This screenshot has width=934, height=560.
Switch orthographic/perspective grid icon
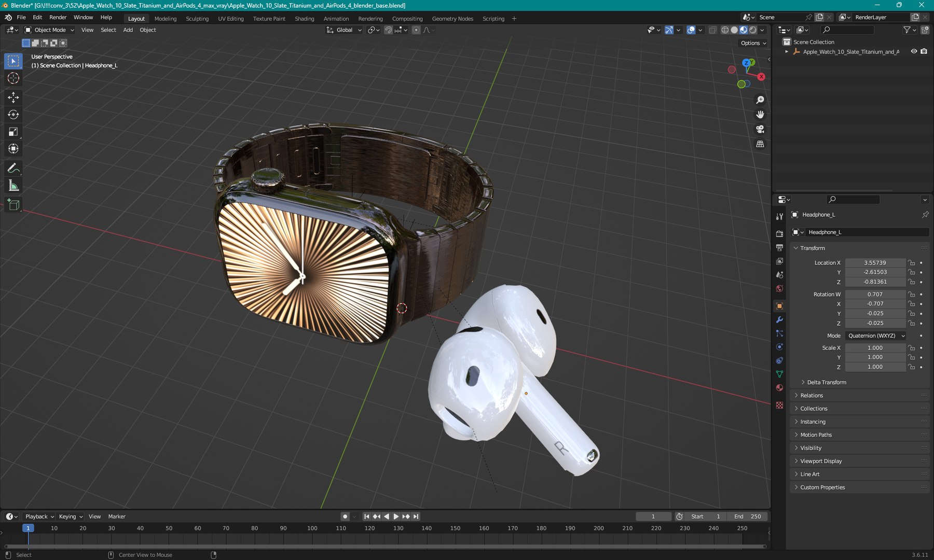760,144
